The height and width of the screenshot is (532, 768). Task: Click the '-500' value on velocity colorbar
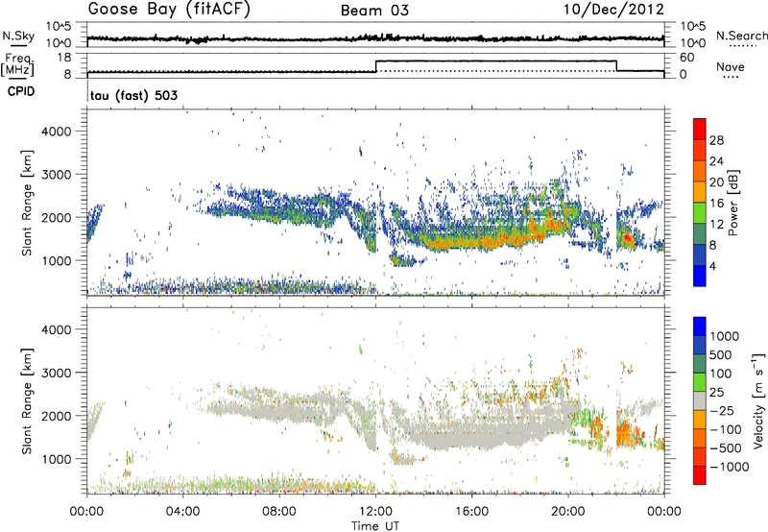[x=725, y=448]
